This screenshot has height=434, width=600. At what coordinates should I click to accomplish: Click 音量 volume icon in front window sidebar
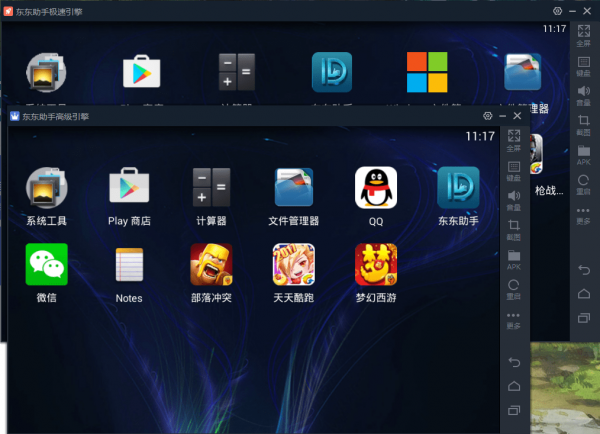click(x=514, y=201)
